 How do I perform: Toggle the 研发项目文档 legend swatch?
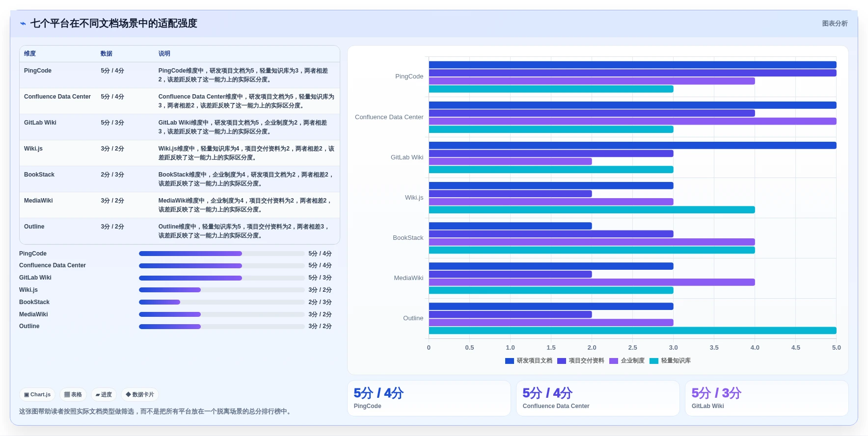(x=510, y=361)
